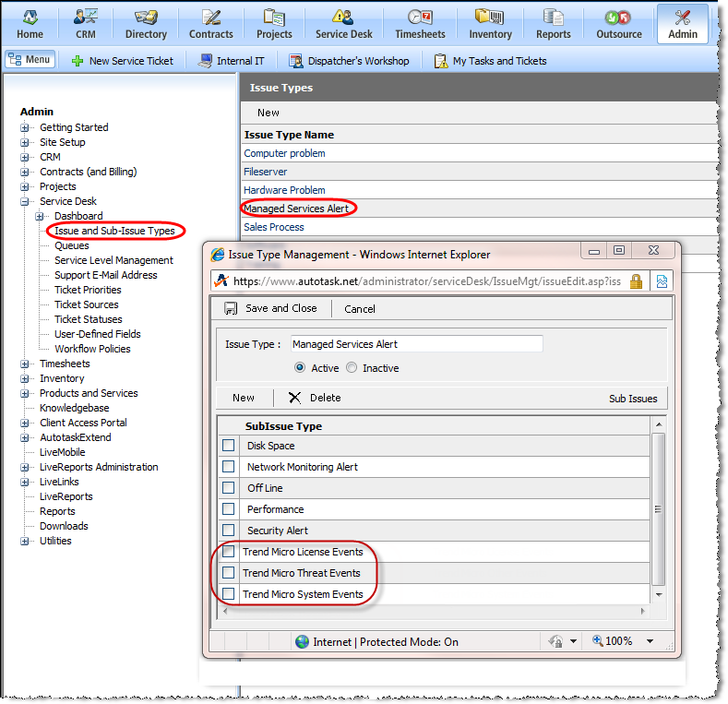This screenshot has height=704, width=728.
Task: Check the Disk Space sub-issue checkbox
Action: 228,446
